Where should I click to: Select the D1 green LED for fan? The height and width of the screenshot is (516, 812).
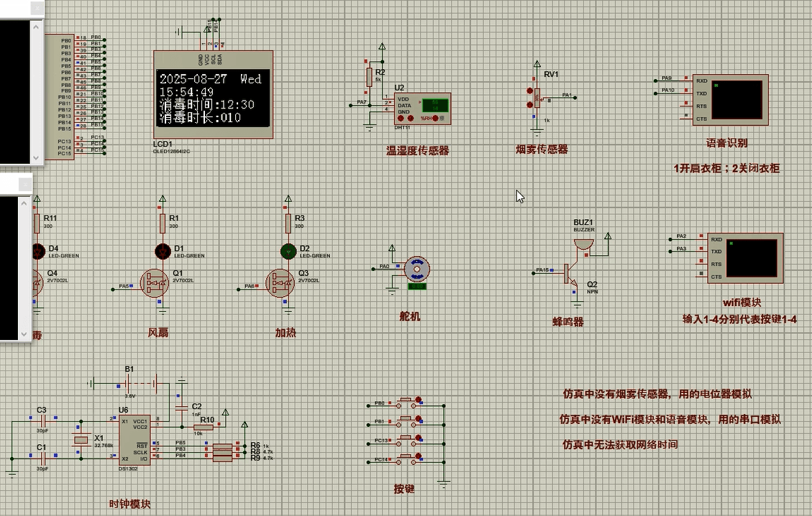(162, 251)
